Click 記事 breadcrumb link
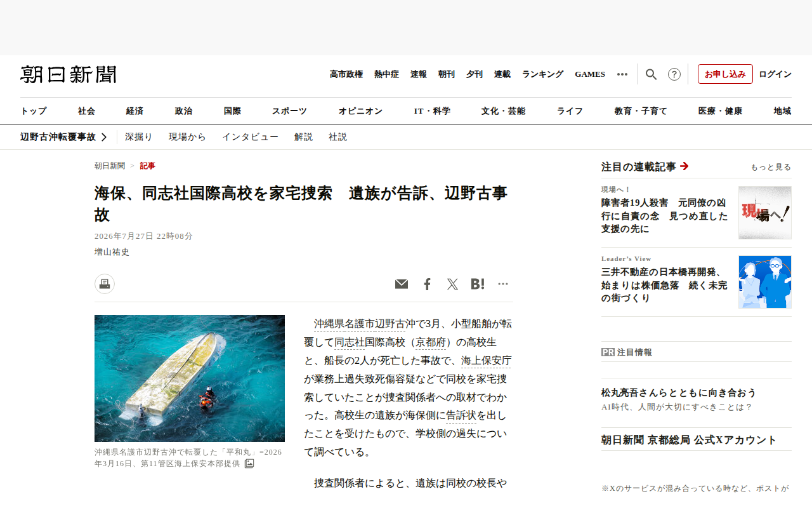The image size is (812, 508). click(x=147, y=166)
